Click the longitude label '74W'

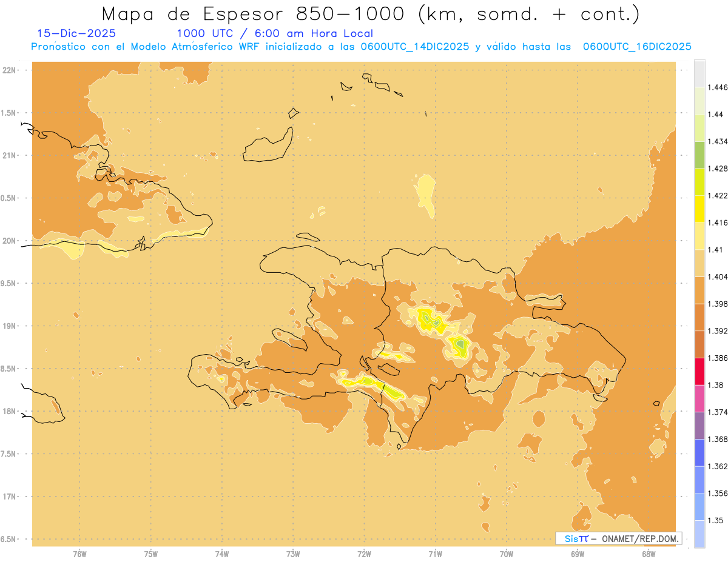click(222, 554)
